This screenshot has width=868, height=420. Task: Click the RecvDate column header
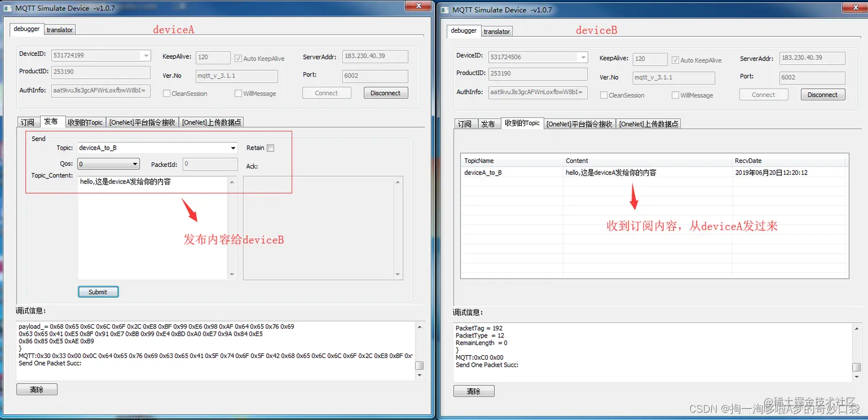point(789,161)
